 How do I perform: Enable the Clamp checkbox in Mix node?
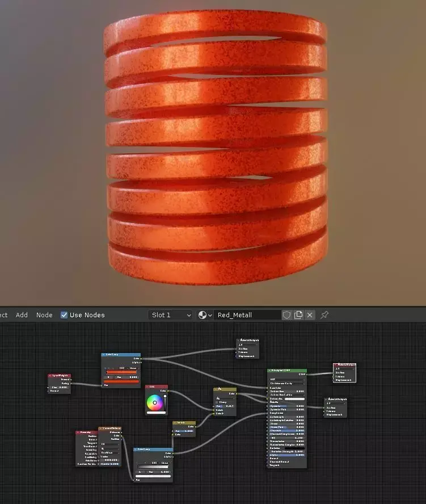(x=217, y=402)
